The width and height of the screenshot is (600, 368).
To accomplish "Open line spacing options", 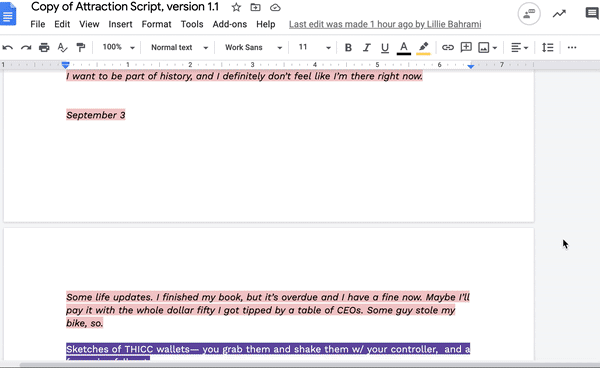I will point(548,47).
